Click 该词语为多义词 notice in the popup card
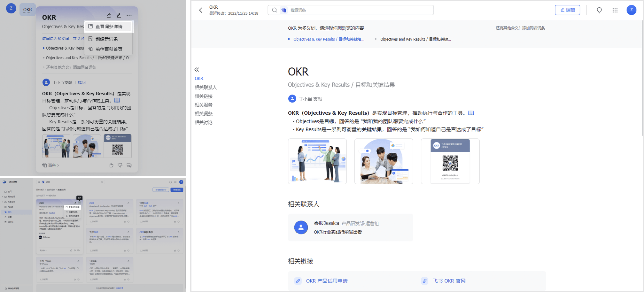Viewport: 644px width, 292px height. click(63, 38)
